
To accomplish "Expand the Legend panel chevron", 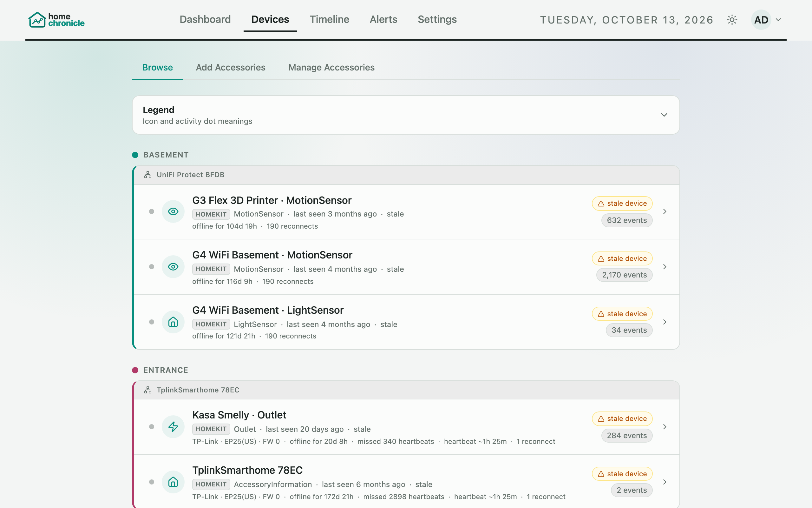I will pyautogui.click(x=664, y=115).
